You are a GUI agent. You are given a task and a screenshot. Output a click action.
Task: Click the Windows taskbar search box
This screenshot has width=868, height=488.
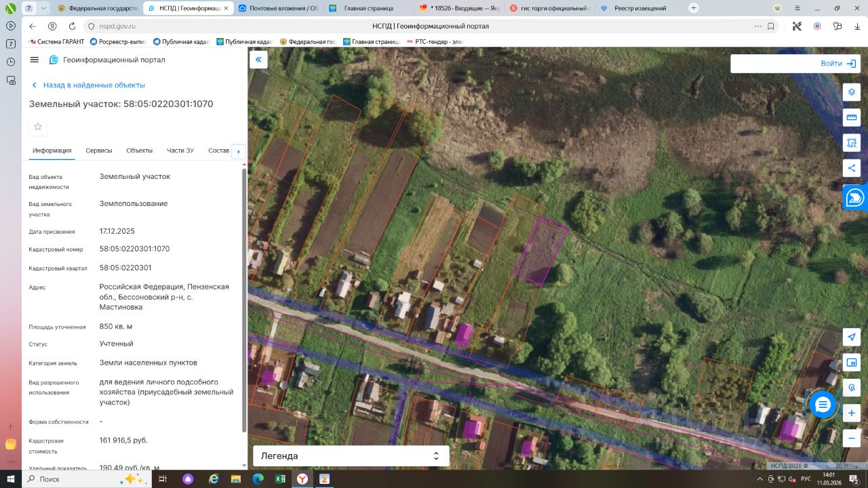(x=86, y=479)
